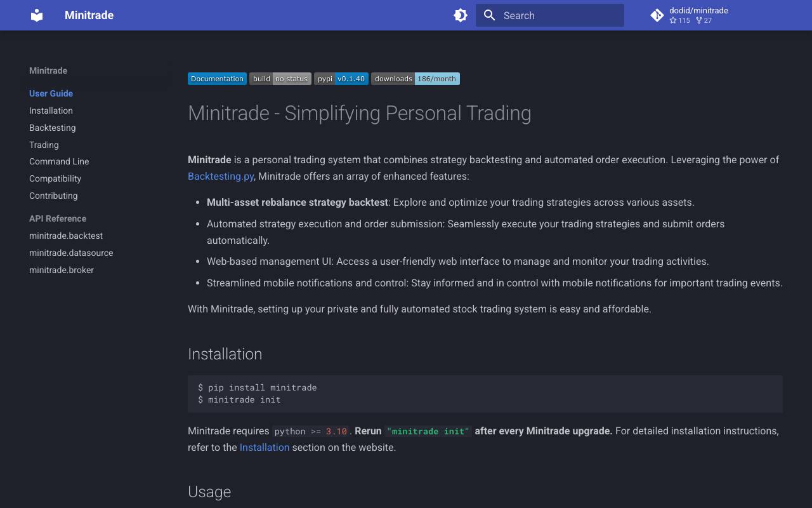Select Trading in the sidebar
Screen dimensions: 812x508
coord(44,145)
